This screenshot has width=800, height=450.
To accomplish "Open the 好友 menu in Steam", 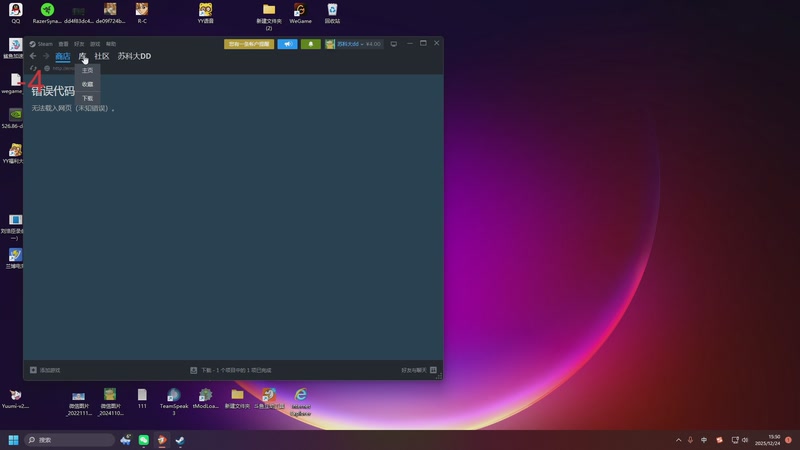I will click(x=79, y=44).
